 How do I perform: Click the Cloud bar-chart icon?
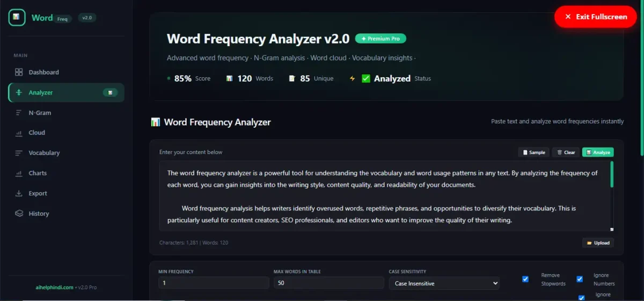click(19, 133)
